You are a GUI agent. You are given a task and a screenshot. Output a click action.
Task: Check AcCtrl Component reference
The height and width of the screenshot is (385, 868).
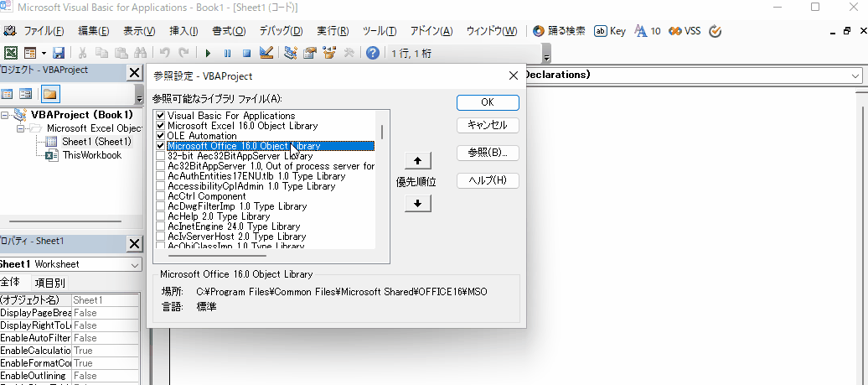(161, 196)
